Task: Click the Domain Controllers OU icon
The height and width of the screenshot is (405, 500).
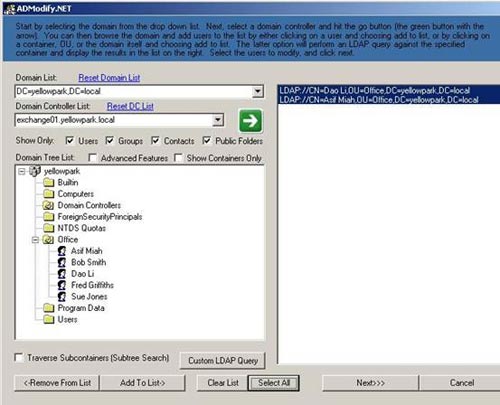Action: point(49,205)
